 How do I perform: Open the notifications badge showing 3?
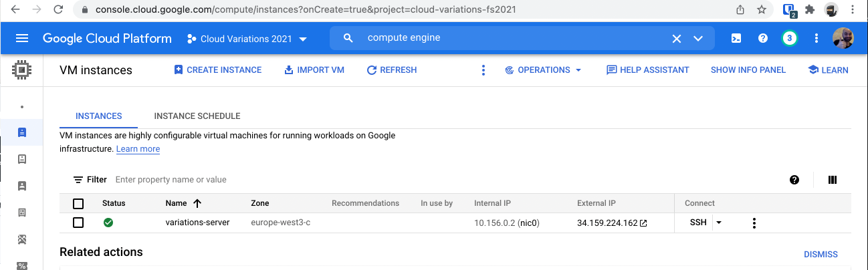pos(789,38)
